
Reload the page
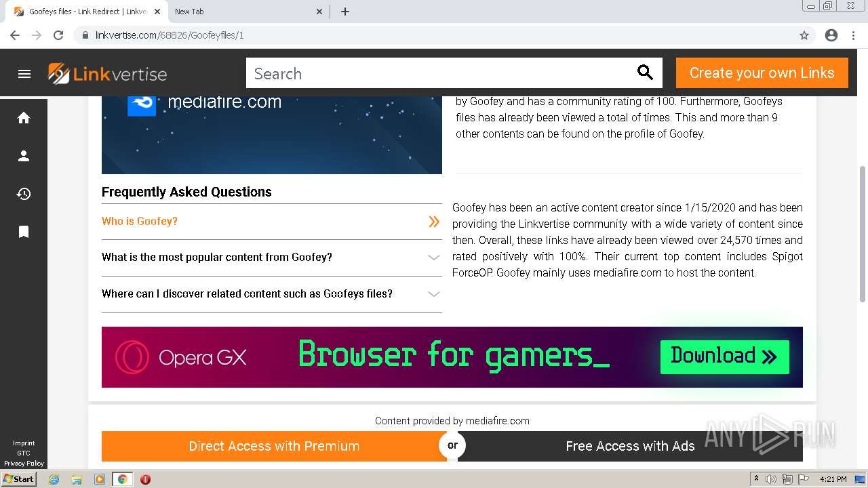tap(58, 35)
